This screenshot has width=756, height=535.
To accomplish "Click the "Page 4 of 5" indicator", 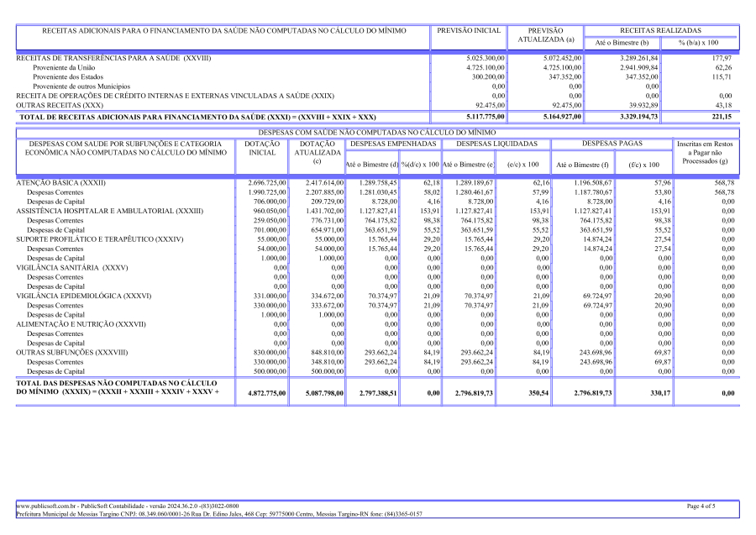I will pyautogui.click(x=701, y=506).
